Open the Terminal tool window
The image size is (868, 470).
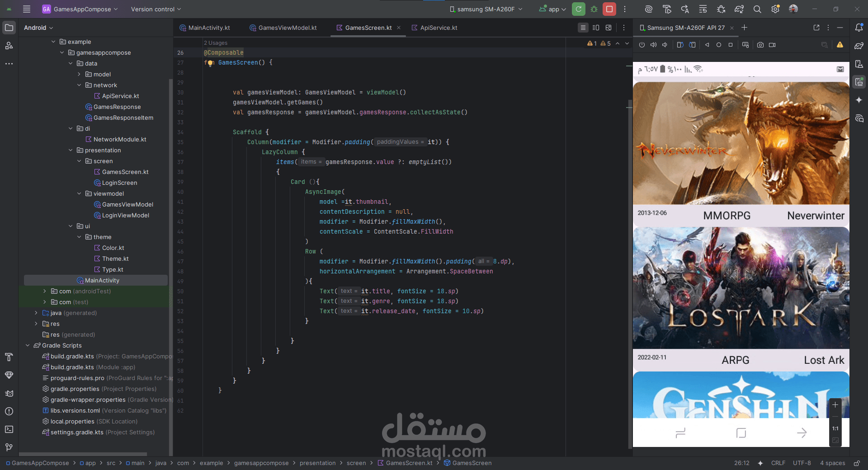[x=9, y=429]
